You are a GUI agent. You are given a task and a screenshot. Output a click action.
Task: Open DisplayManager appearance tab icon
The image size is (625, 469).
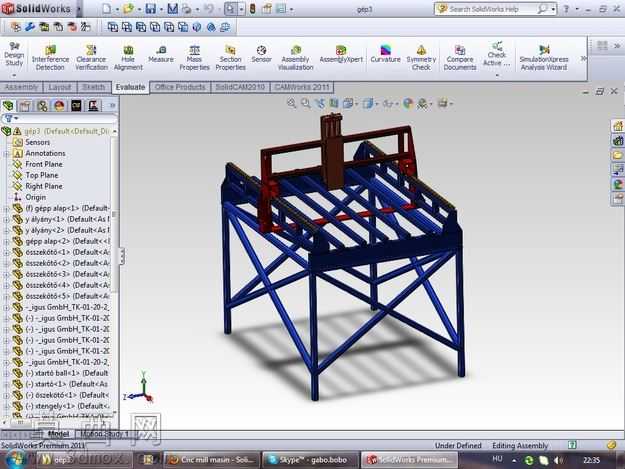tap(59, 106)
